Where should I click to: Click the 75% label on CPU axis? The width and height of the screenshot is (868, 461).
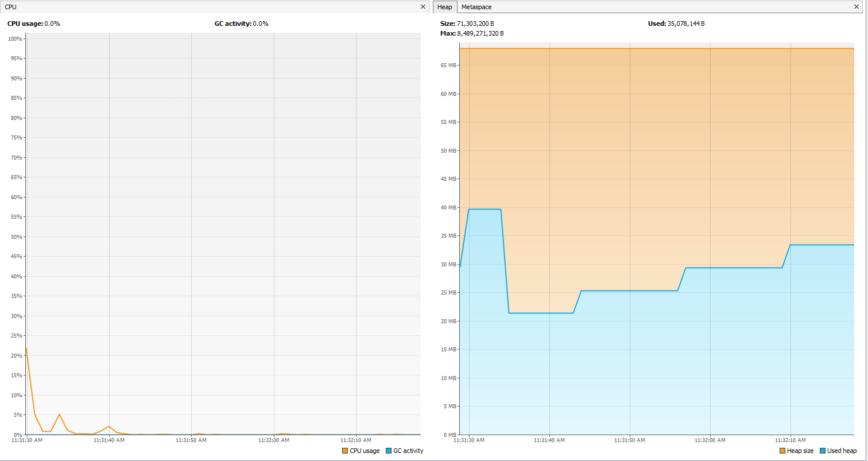pyautogui.click(x=17, y=138)
